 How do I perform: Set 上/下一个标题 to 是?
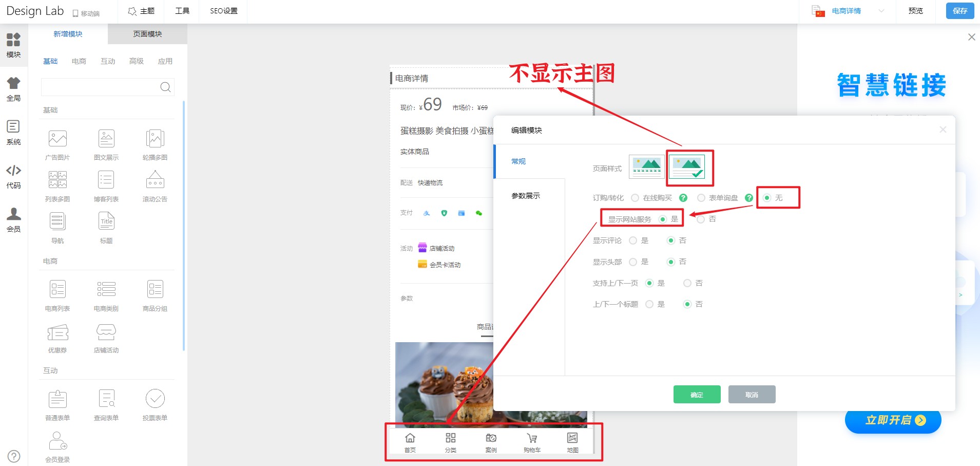[649, 304]
